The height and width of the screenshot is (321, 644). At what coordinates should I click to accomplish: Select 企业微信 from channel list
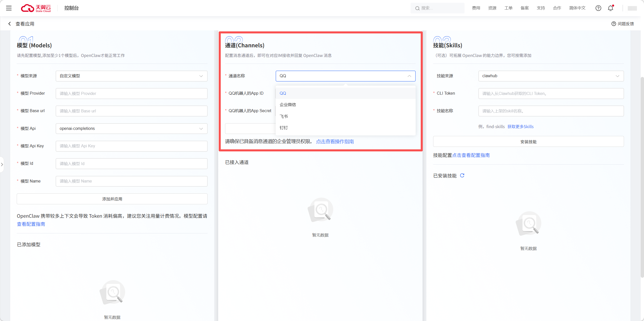288,105
